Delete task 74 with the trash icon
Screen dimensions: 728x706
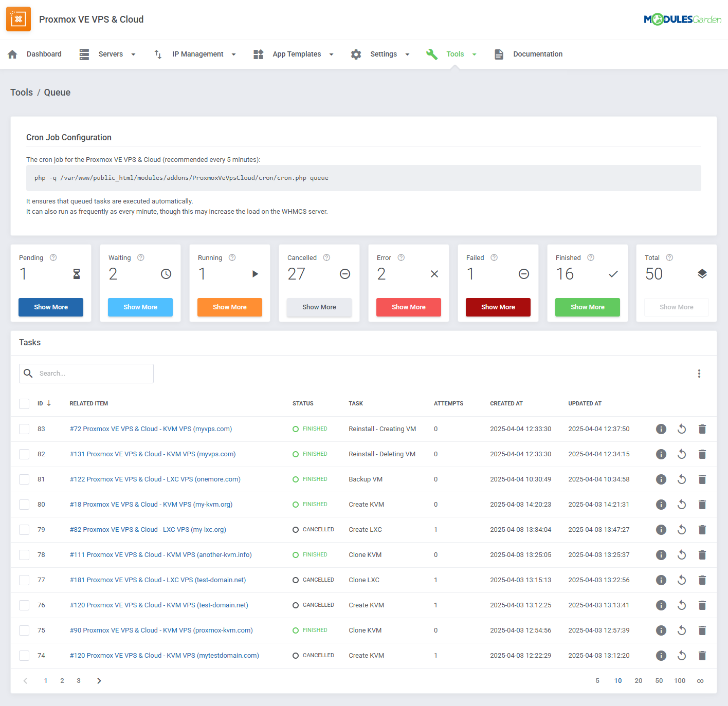click(702, 655)
